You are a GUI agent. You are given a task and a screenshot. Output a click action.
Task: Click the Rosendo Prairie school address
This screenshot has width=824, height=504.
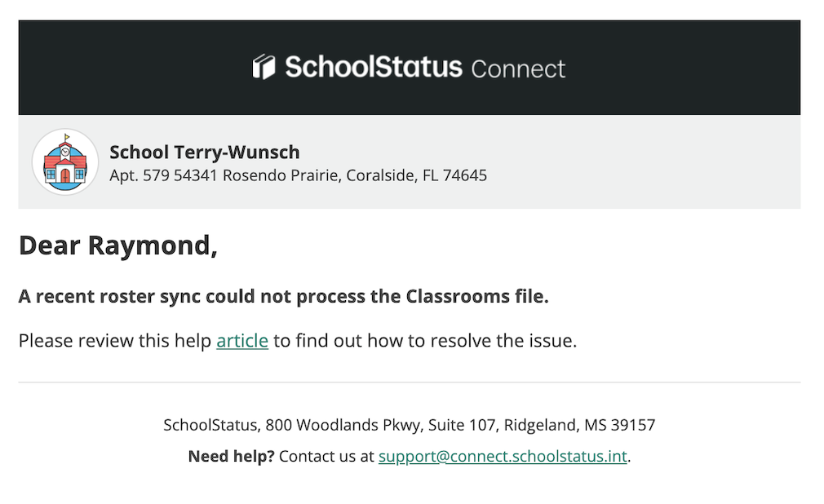(298, 175)
